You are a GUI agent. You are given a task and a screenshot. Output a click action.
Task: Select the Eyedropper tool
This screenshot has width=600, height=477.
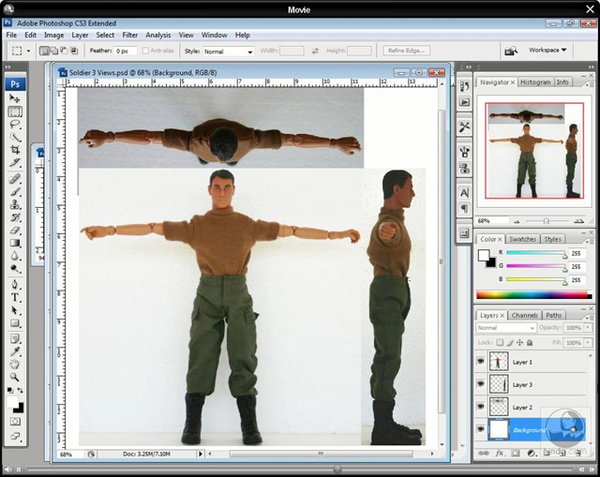(15, 352)
